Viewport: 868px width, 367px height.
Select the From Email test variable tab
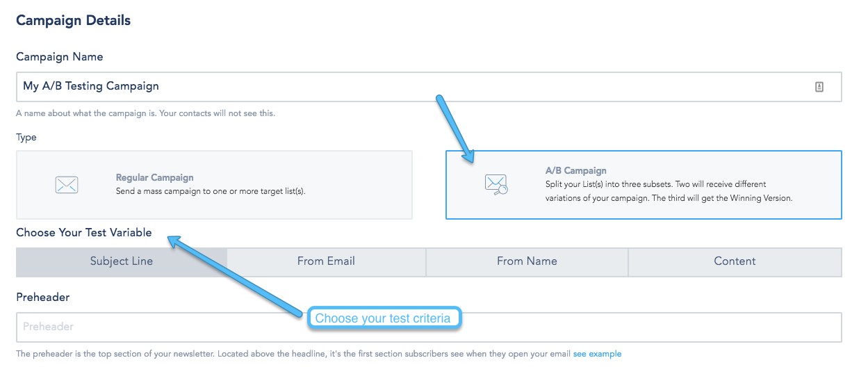pos(326,262)
